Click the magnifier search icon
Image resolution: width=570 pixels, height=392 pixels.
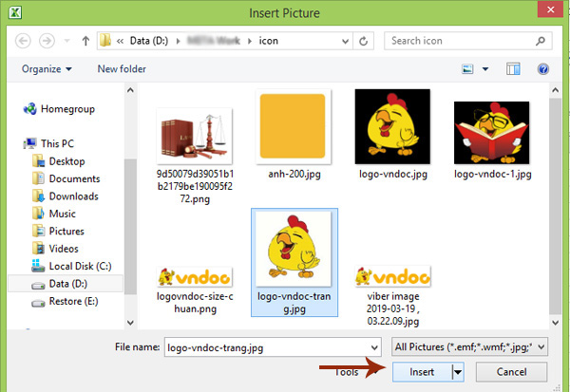click(541, 41)
